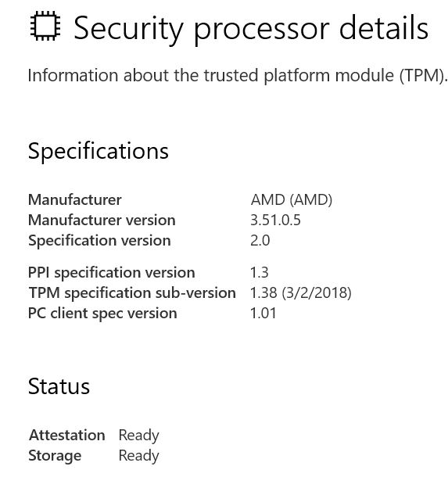Click the 1.01 client spec value
Viewport: 448px width, 477px height.
tap(263, 313)
